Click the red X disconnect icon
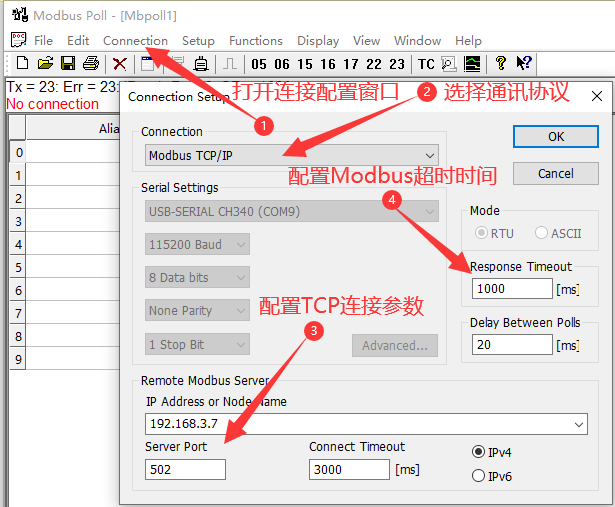 (119, 64)
